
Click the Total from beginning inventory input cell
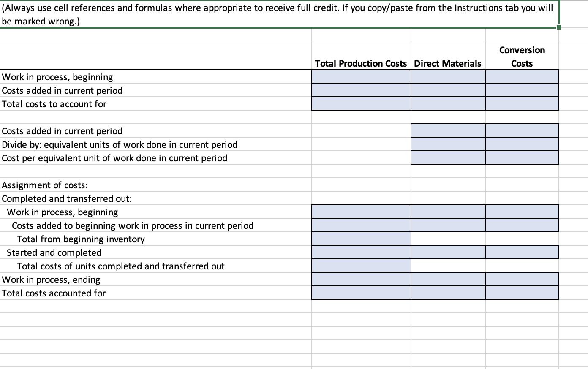(360, 239)
